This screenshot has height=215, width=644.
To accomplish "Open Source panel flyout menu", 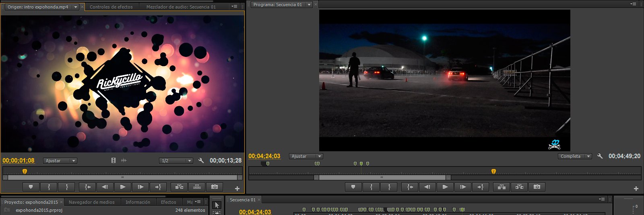I will [x=235, y=6].
